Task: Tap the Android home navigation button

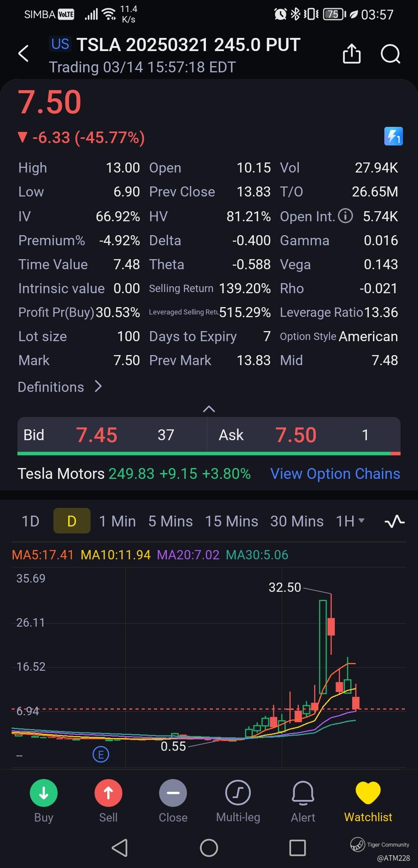Action: pyautogui.click(x=209, y=848)
